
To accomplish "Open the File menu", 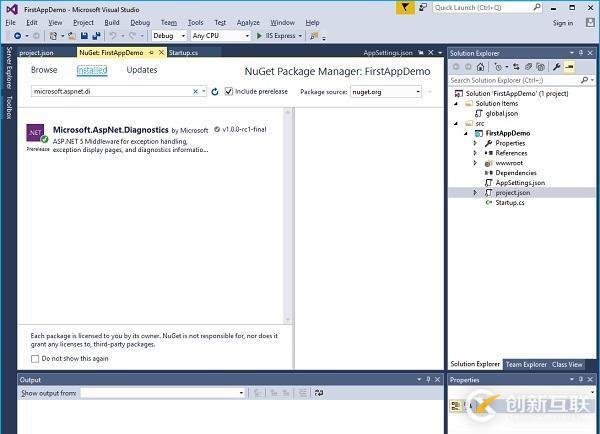I will pos(10,23).
